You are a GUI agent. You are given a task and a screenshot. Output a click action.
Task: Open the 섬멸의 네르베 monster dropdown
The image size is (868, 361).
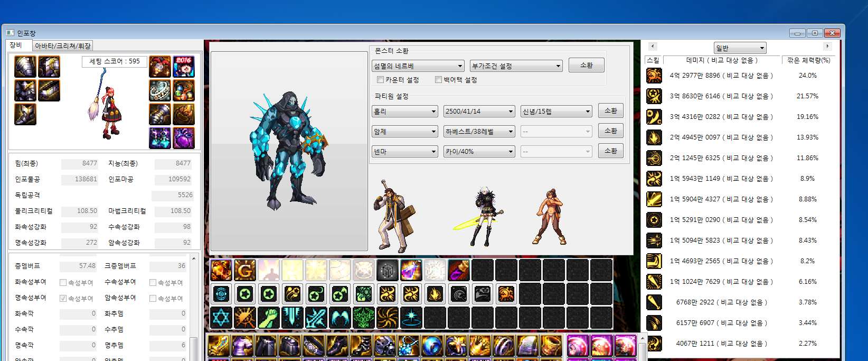(418, 66)
